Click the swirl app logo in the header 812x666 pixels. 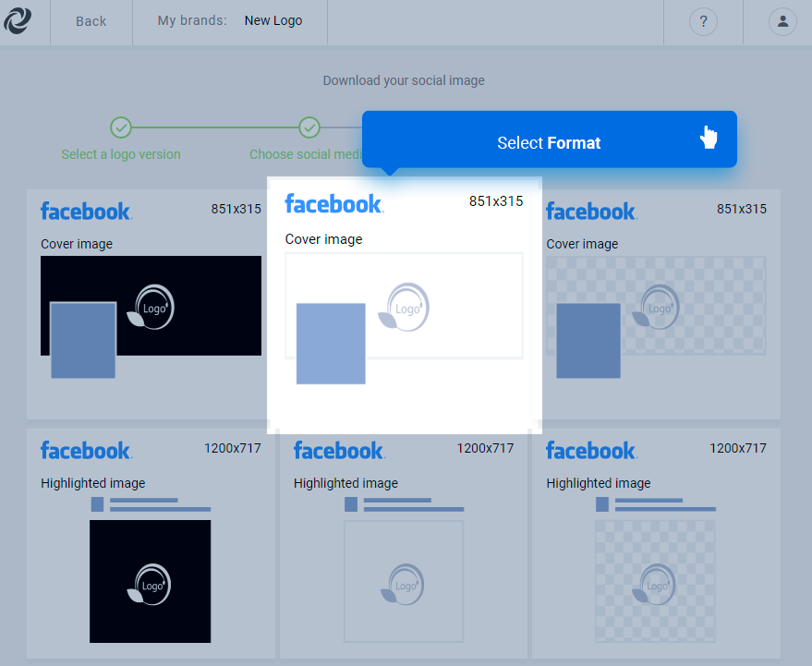[18, 20]
